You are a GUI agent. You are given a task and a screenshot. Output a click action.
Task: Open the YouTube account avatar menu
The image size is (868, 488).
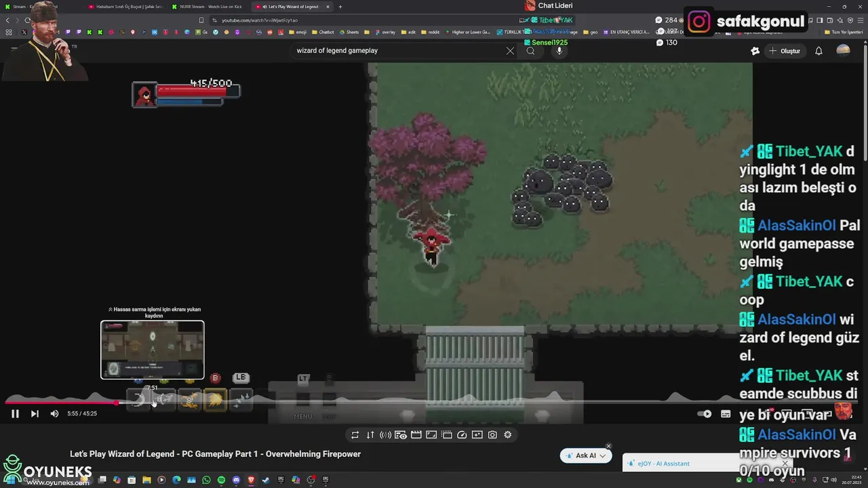pyautogui.click(x=843, y=51)
